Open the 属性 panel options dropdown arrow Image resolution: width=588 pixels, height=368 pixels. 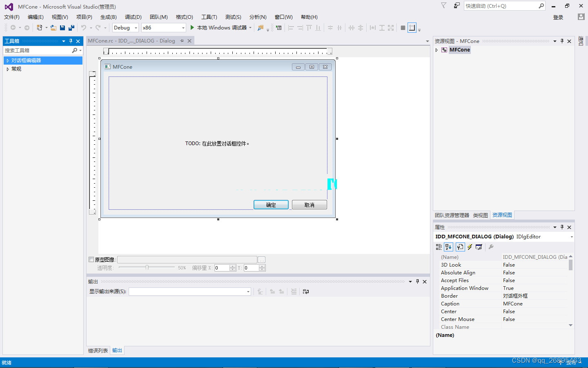coord(555,227)
